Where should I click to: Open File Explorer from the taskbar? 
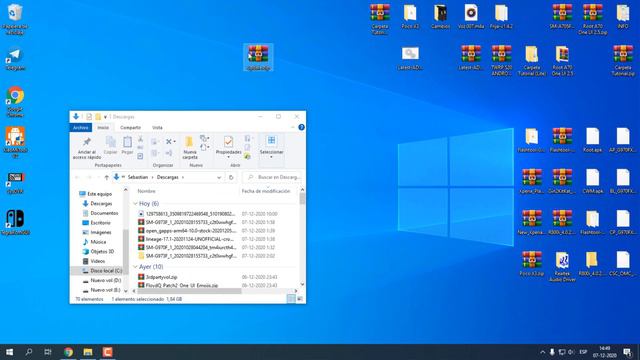click(x=88, y=352)
